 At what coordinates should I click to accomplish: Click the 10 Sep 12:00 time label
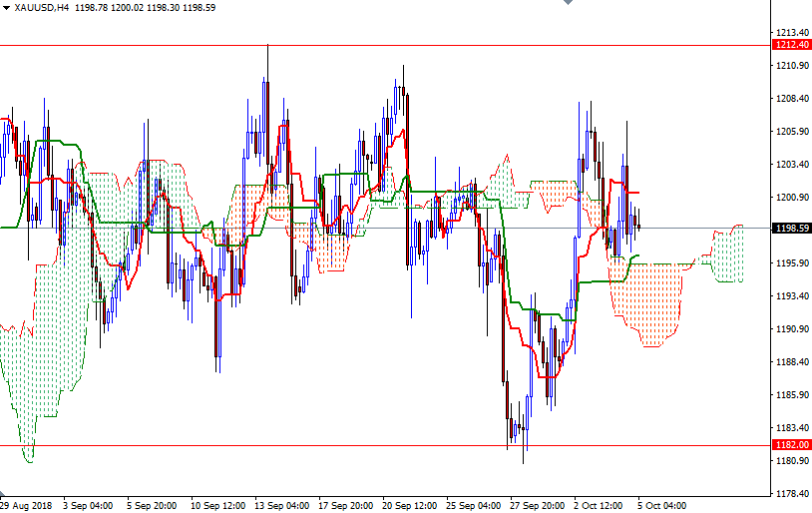219,506
